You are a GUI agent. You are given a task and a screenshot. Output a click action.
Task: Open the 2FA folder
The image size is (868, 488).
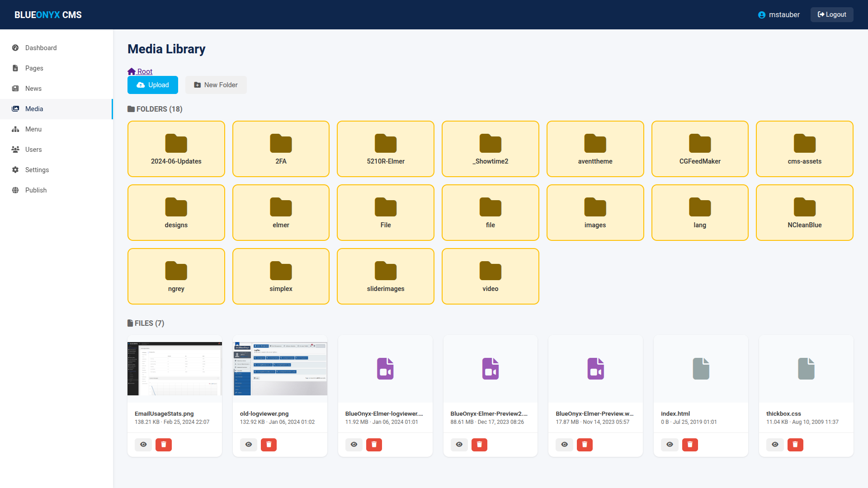[x=281, y=149]
